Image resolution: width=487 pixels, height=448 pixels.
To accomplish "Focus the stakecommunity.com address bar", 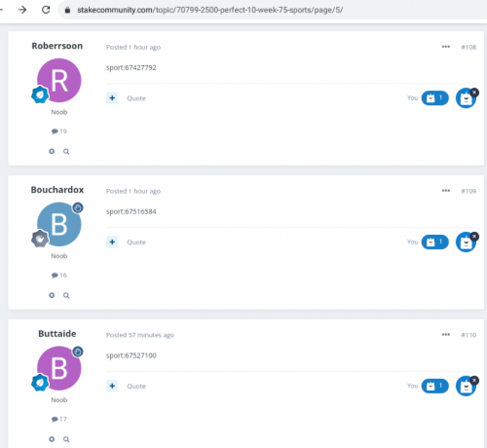I will pos(272,10).
